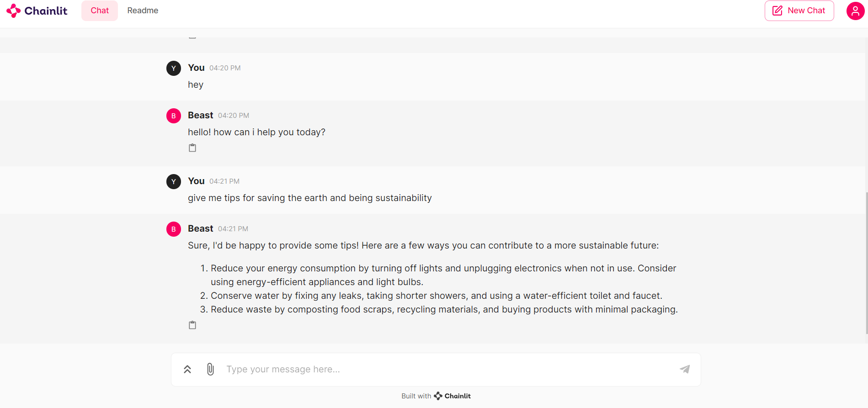Click the 'Beast' name on the 04:20 PM reply
Screen dimensions: 868x408
(x=200, y=115)
